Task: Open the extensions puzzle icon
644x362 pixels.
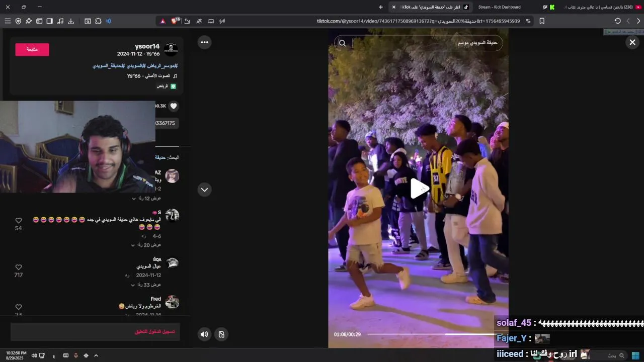Action: 98,21
